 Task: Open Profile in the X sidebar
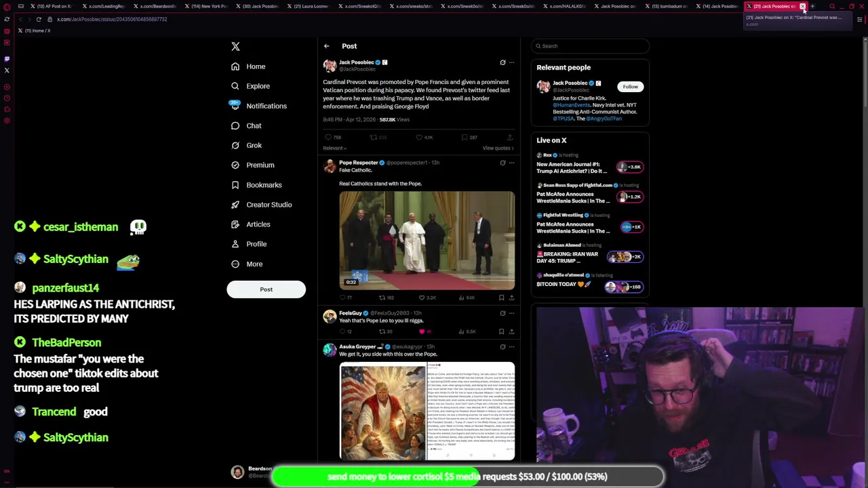249,243
